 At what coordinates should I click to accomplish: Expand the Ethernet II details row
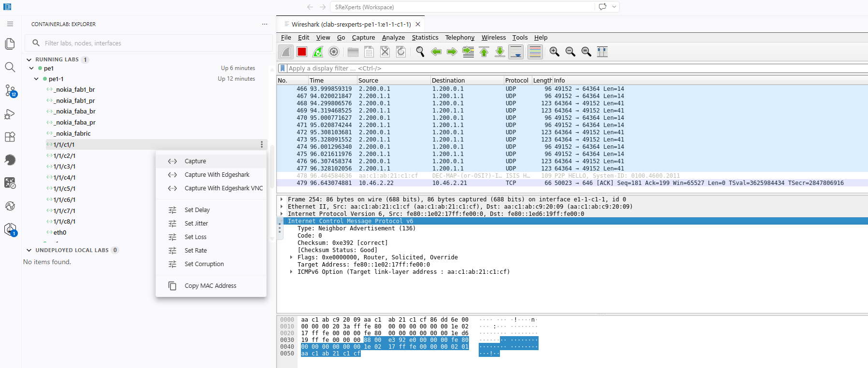click(282, 206)
